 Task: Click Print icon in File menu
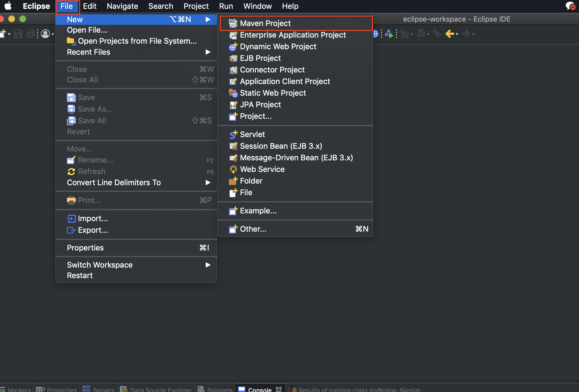71,200
